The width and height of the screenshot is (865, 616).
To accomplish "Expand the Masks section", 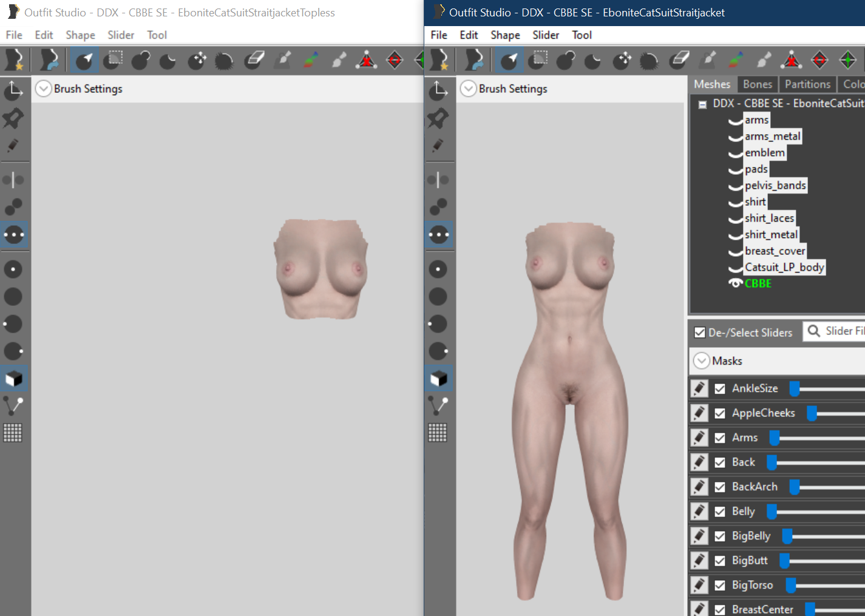I will pos(702,360).
